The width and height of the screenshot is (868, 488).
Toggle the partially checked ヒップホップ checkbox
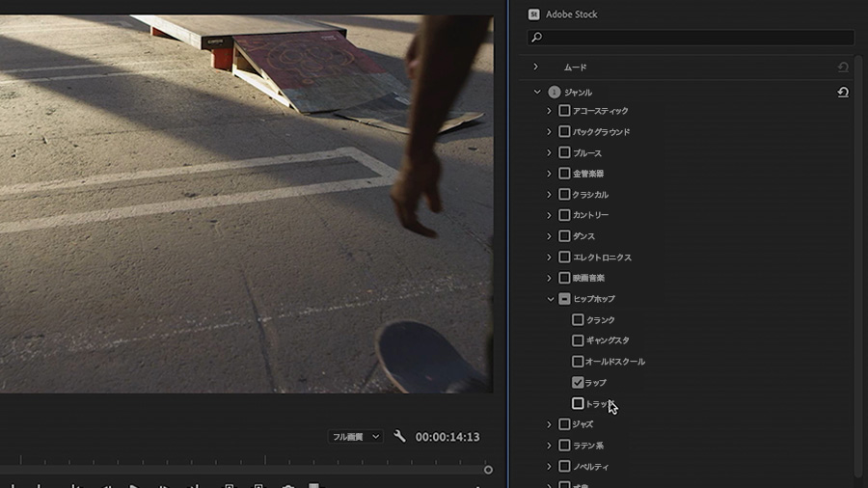coord(564,299)
